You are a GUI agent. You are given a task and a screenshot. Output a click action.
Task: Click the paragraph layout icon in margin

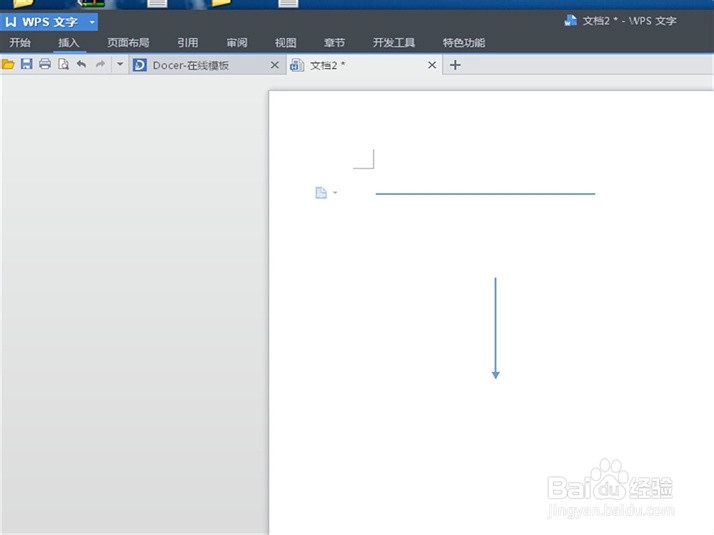pos(321,193)
